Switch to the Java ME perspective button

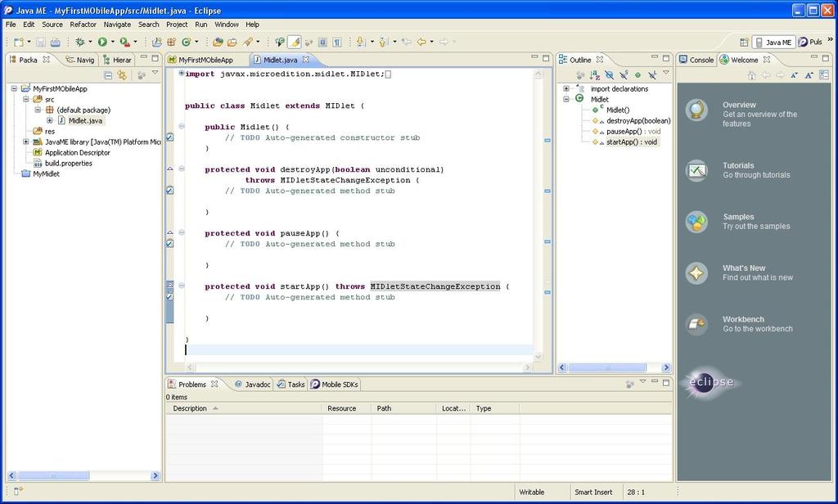coord(773,43)
